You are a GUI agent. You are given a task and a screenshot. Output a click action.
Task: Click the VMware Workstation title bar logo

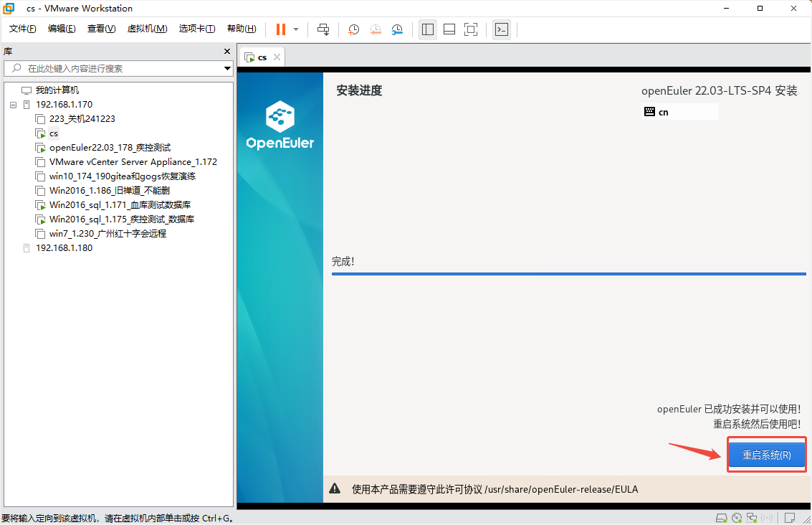click(9, 9)
